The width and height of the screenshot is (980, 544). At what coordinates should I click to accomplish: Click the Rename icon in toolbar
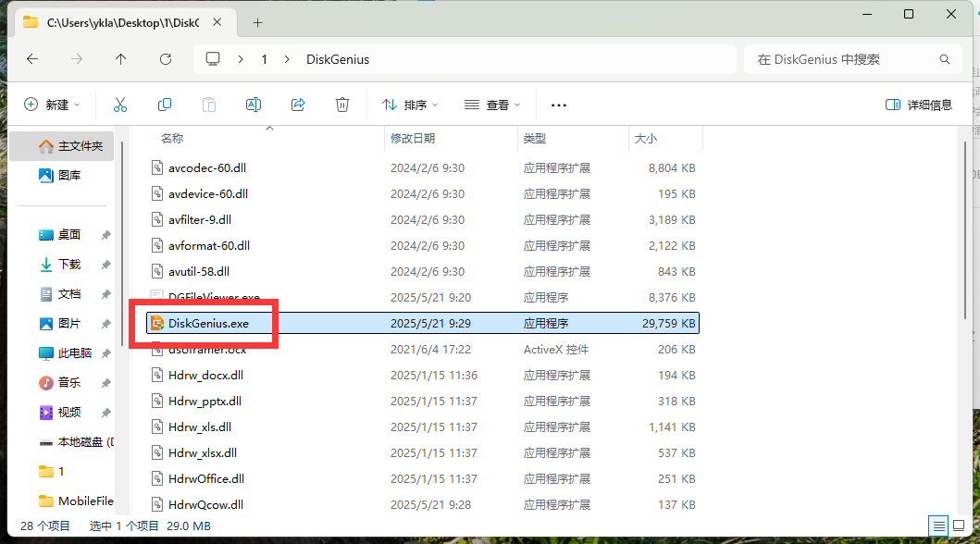[x=254, y=105]
